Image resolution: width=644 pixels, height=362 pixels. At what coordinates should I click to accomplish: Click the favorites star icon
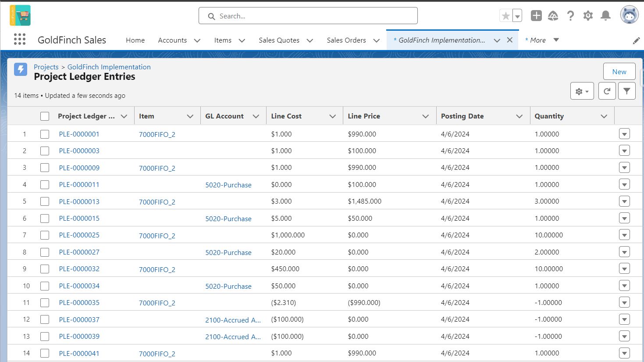point(506,16)
